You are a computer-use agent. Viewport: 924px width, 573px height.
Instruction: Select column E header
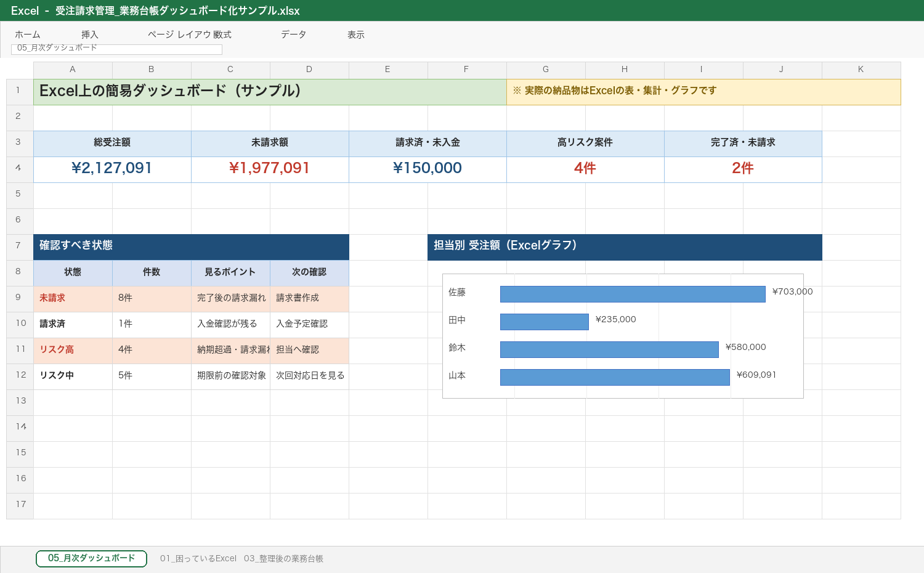(x=388, y=70)
